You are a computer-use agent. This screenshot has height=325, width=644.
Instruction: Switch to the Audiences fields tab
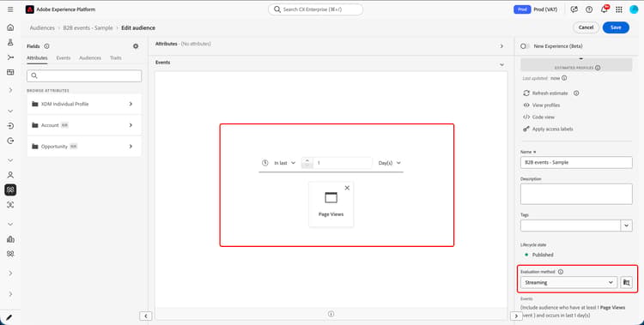coord(90,57)
